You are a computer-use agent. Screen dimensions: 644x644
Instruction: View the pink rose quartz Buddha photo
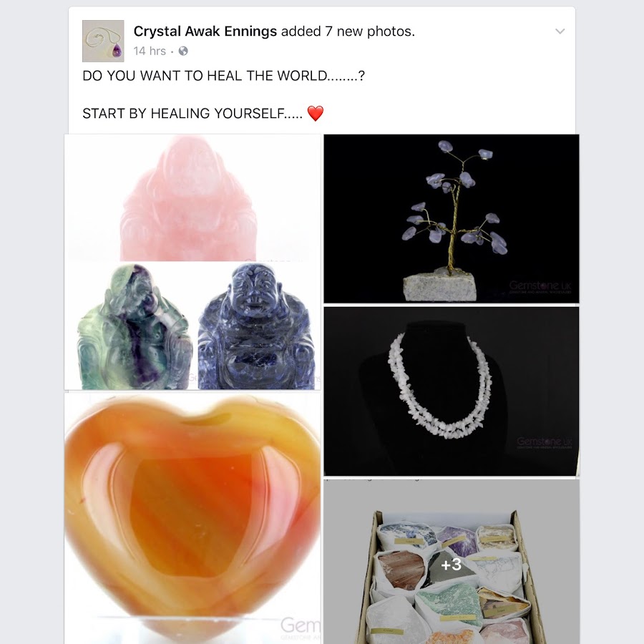[192, 198]
